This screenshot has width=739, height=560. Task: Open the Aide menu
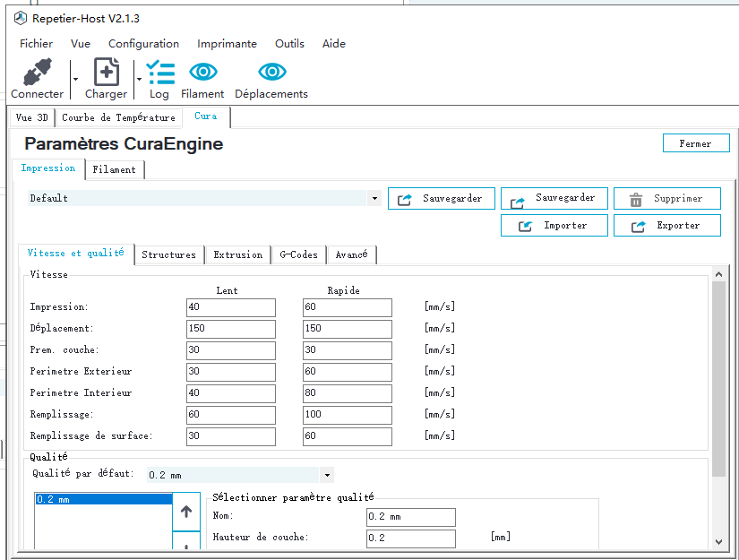tap(334, 44)
